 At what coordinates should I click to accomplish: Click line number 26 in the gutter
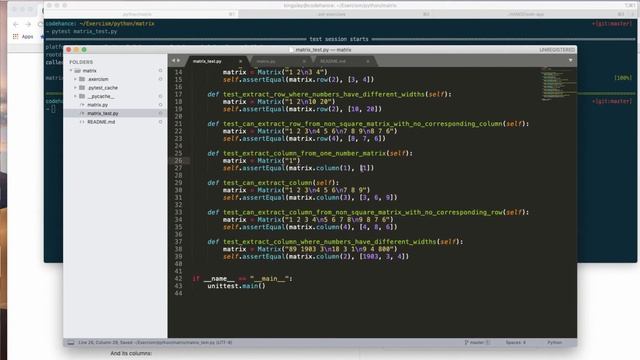point(178,161)
